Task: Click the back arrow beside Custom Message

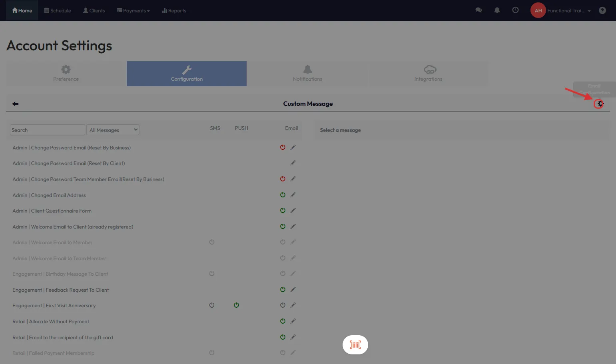Action: (x=16, y=104)
